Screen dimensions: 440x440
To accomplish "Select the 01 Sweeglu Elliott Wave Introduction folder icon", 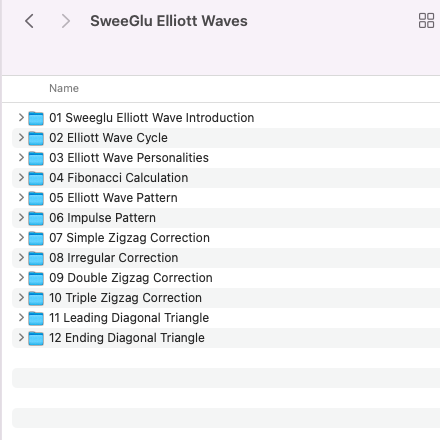I will coord(36,118).
